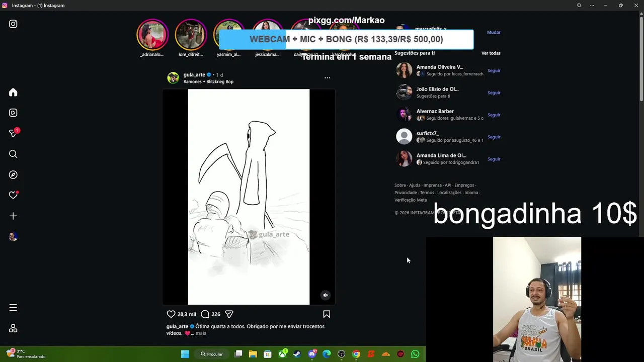Image resolution: width=644 pixels, height=362 pixels.
Task: Follow Amanda Oliveira V...
Action: click(494, 70)
